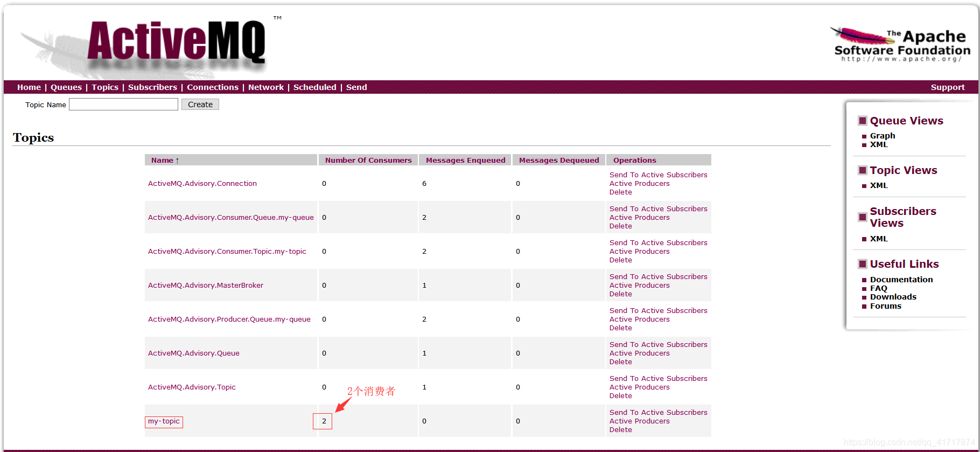980x452 pixels.
Task: Sort by Messages Dequeued column header
Action: 559,160
